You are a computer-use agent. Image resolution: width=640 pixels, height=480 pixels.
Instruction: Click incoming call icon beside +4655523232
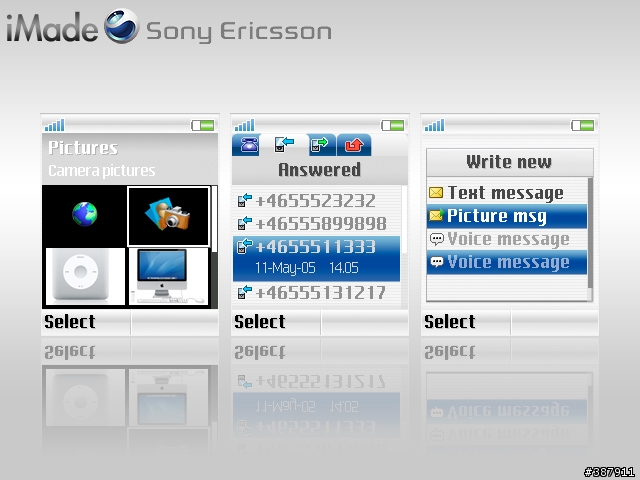244,200
